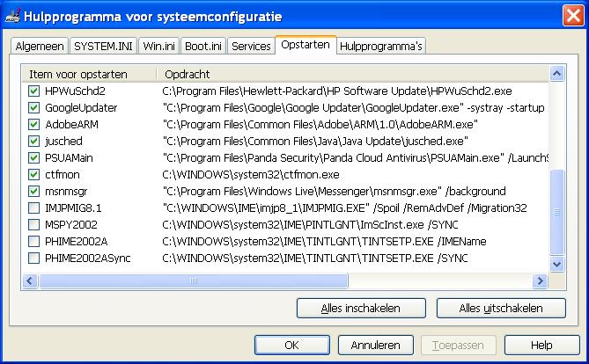The image size is (589, 364).
Task: Click the system configuration title bar icon
Action: click(x=12, y=13)
